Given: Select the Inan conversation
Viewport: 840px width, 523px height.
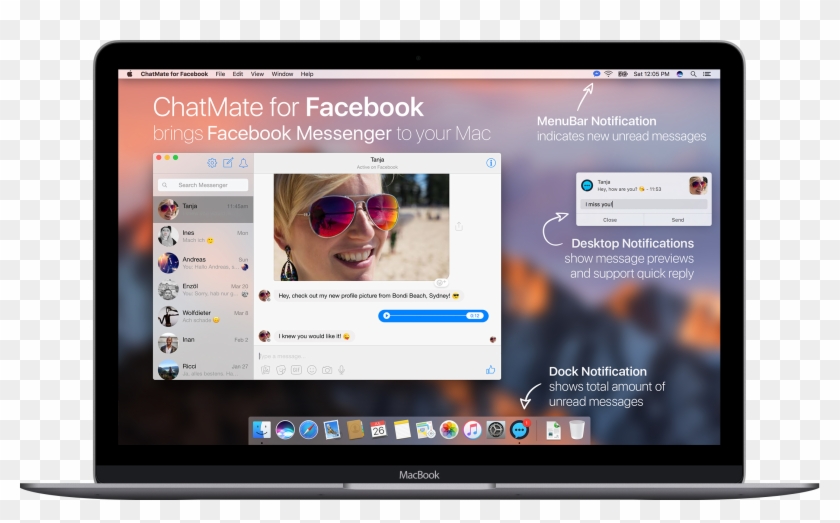Looking at the screenshot, I should (203, 343).
